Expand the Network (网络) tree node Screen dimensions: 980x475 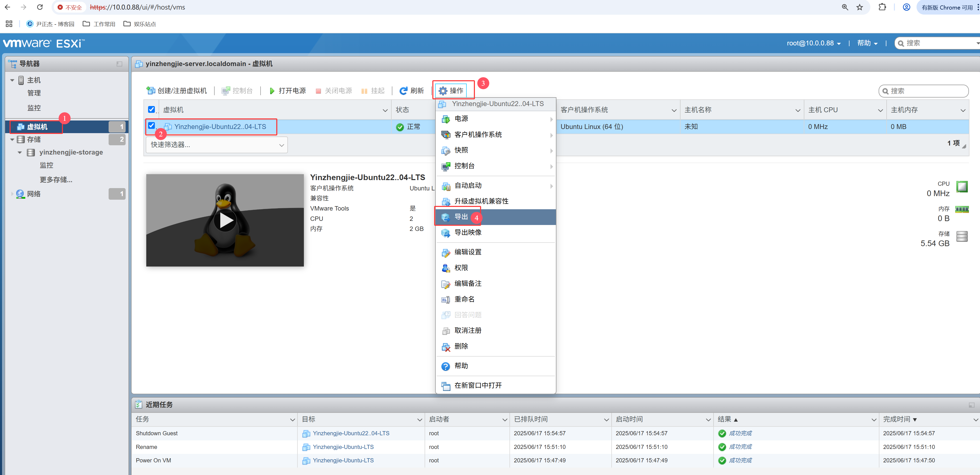(12, 194)
